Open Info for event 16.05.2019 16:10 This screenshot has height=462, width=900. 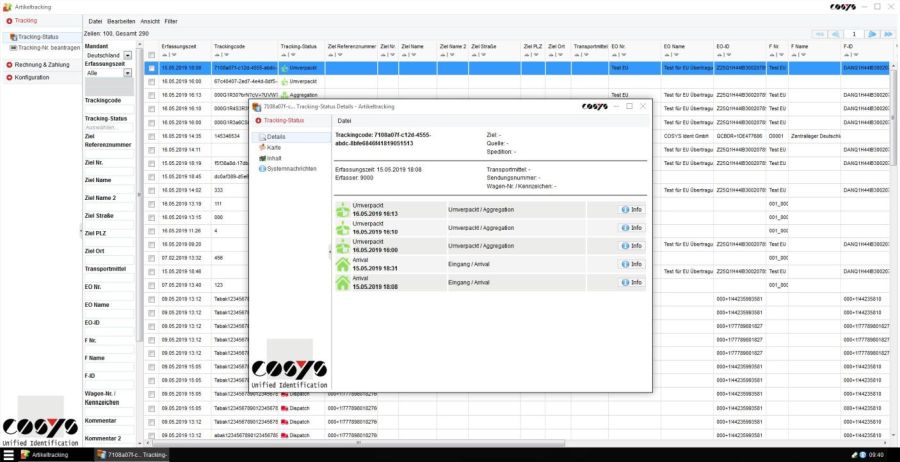tap(631, 228)
